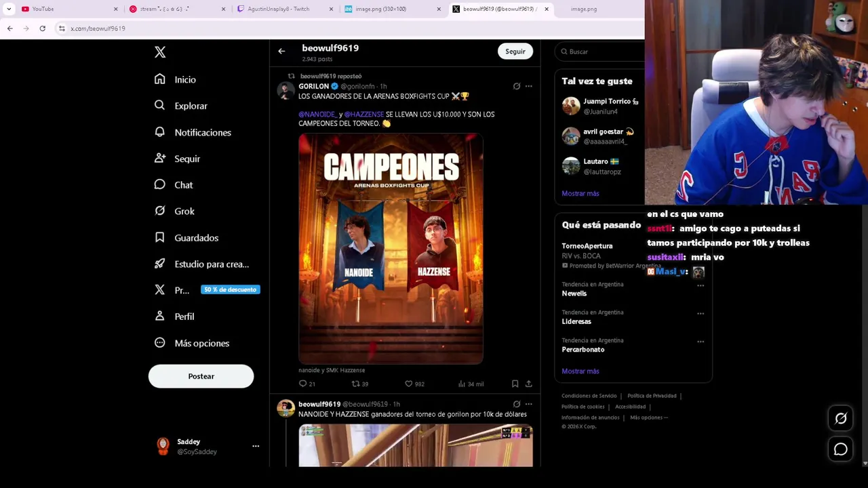Open options for Lideresas trend
The height and width of the screenshot is (488, 868).
pos(701,313)
